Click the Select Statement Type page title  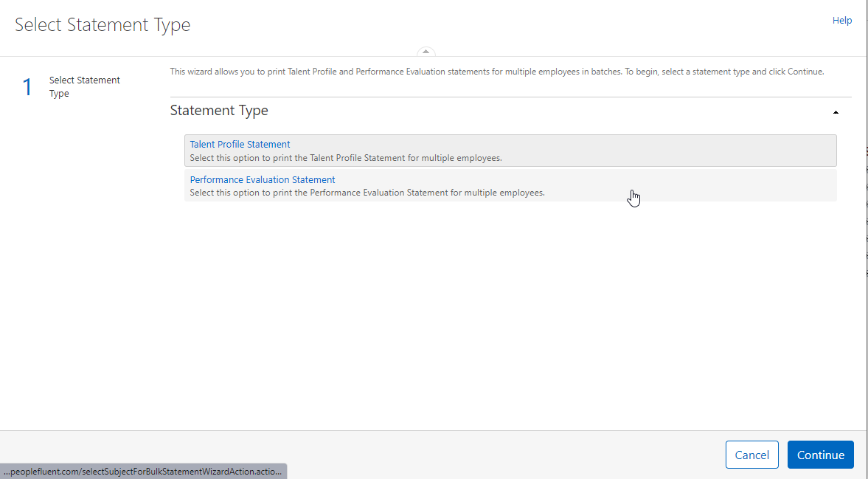click(x=102, y=24)
